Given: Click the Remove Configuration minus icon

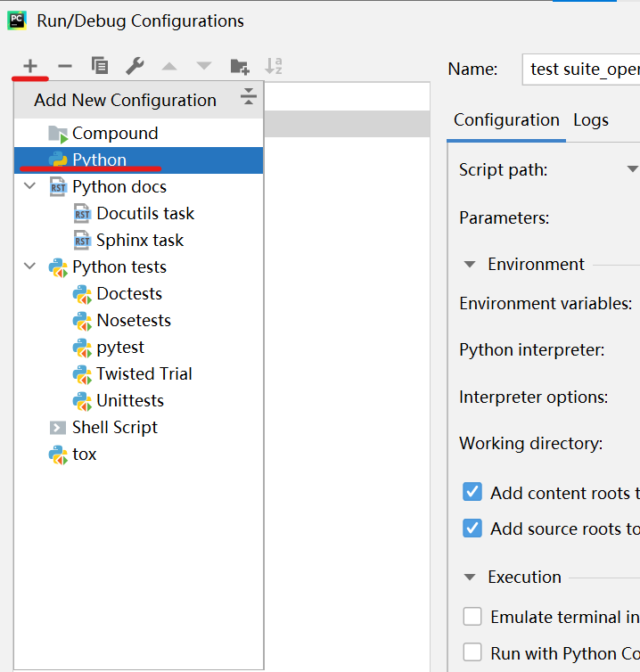Looking at the screenshot, I should coord(64,66).
